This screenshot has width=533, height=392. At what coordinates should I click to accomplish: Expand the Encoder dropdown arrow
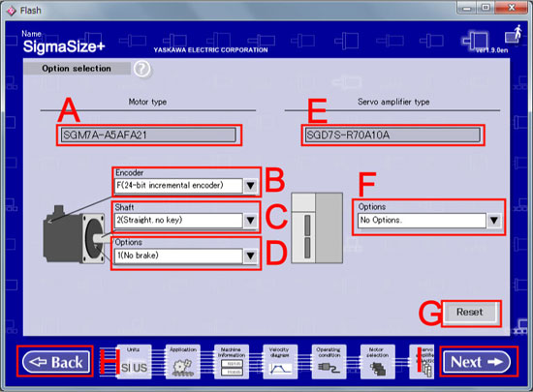click(251, 186)
